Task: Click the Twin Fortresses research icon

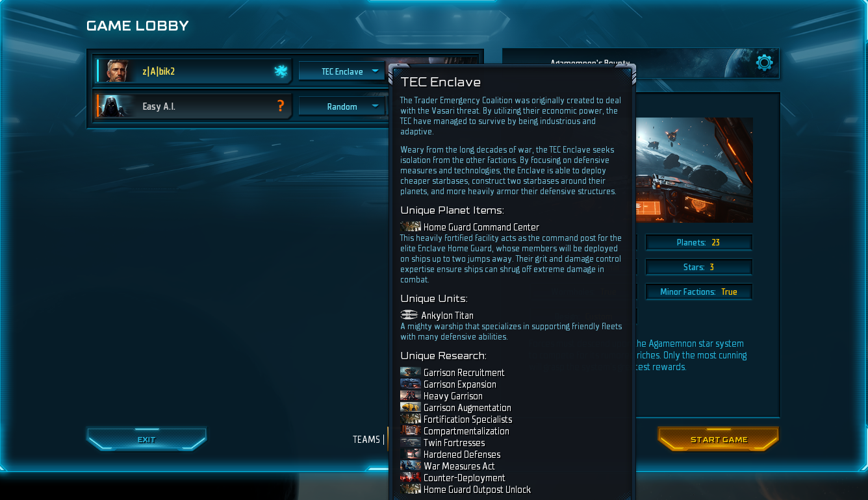Action: pyautogui.click(x=411, y=442)
